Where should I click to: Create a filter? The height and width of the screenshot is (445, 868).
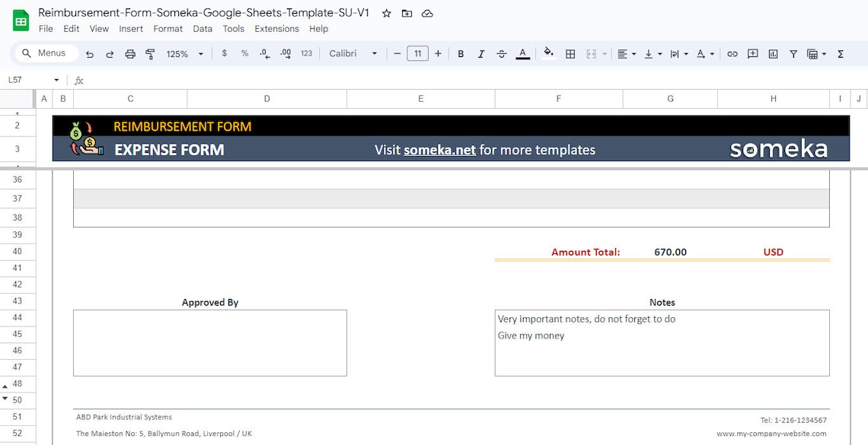click(x=793, y=54)
